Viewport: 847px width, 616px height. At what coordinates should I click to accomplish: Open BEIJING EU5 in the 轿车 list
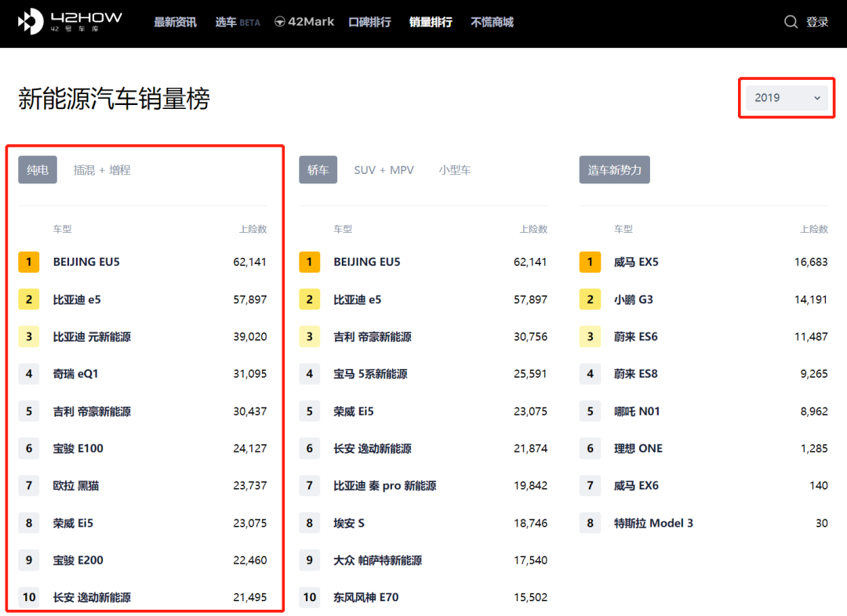tap(367, 262)
